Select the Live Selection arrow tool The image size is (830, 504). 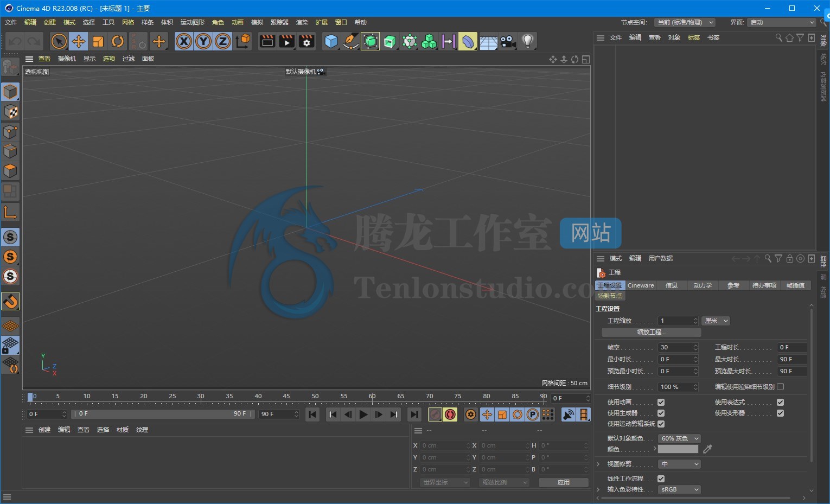click(x=59, y=41)
